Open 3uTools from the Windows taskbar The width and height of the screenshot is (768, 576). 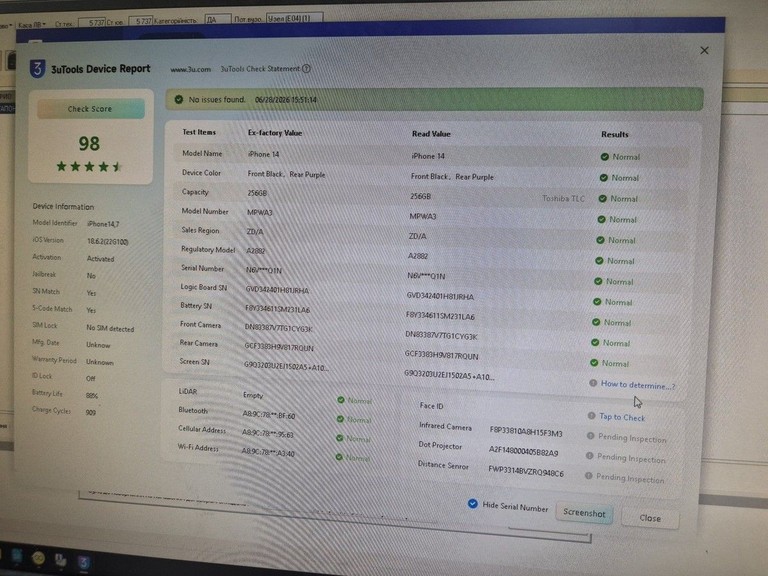[84, 561]
